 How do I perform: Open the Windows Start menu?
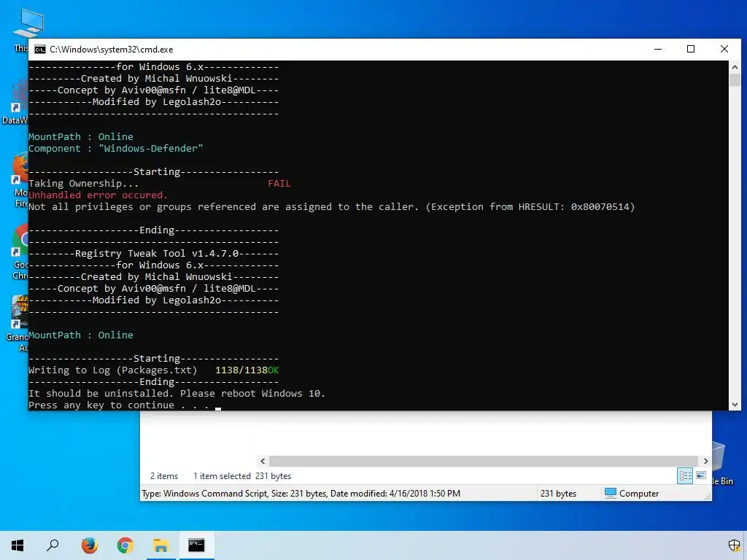18,545
